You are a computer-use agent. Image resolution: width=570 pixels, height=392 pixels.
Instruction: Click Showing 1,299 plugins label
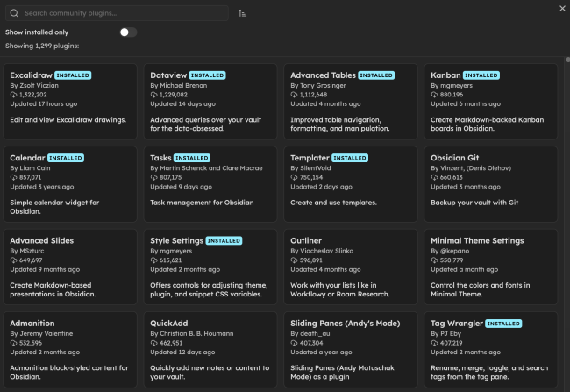point(42,46)
